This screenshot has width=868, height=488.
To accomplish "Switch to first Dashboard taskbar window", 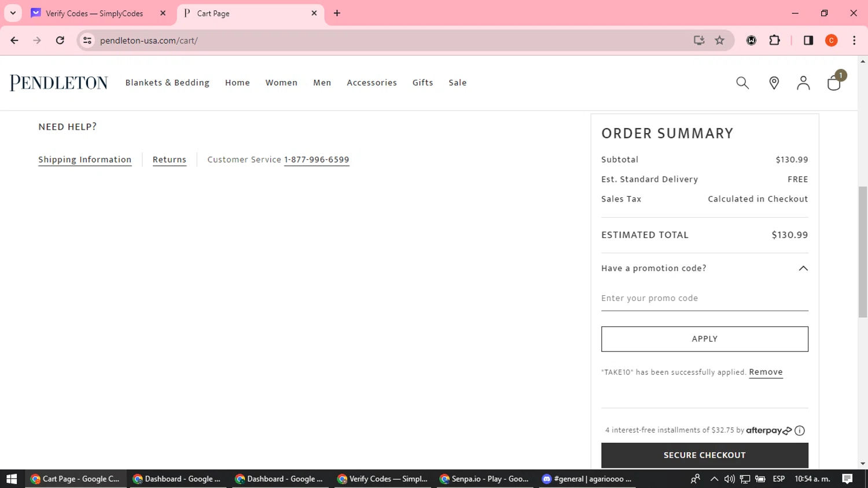I will [x=178, y=479].
